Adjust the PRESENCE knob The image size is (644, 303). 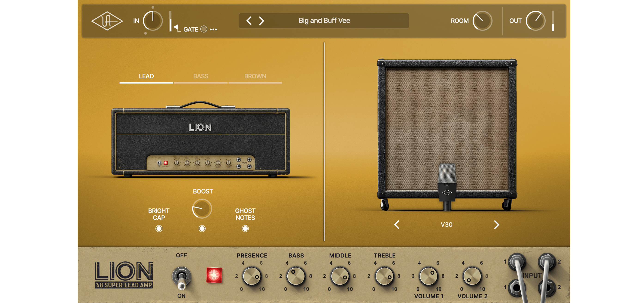point(252,276)
